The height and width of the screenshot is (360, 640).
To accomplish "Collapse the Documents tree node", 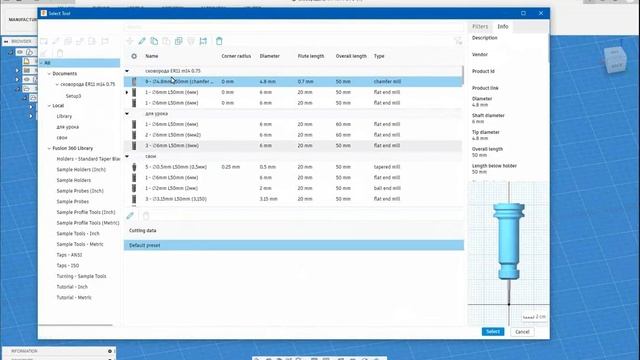I will pos(49,74).
